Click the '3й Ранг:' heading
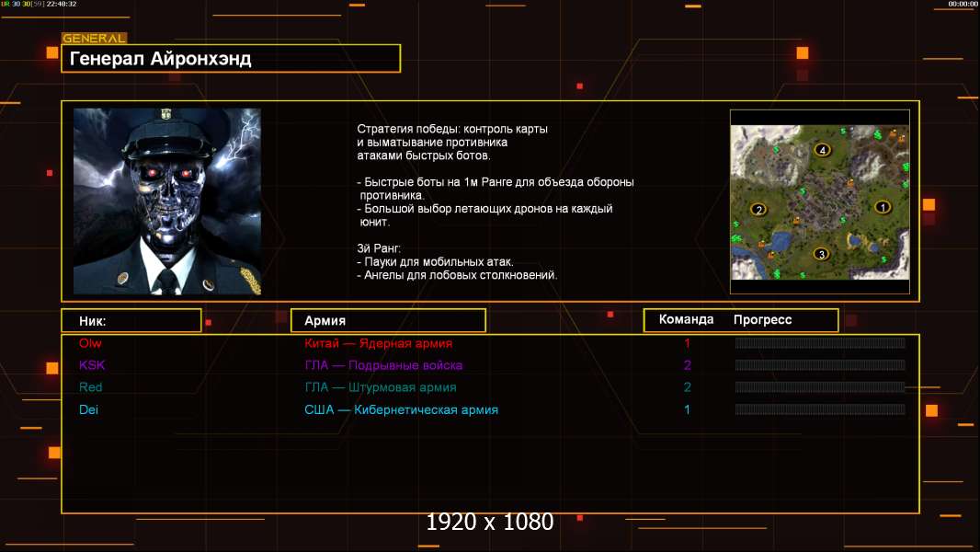Viewport: 980px width, 552px height. (x=379, y=248)
